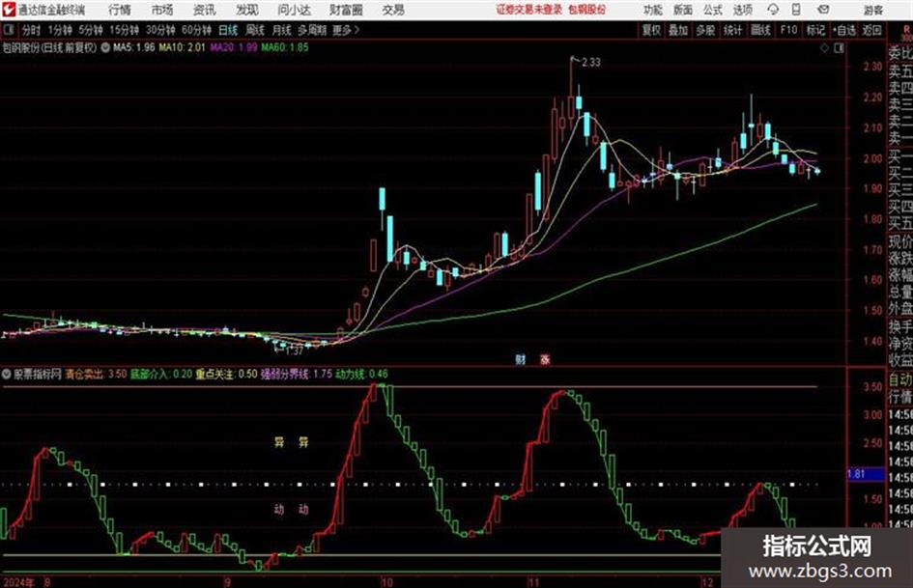Image resolution: width=913 pixels, height=588 pixels.
Task: Activate the 画线 drawing tool button
Action: pyautogui.click(x=760, y=30)
